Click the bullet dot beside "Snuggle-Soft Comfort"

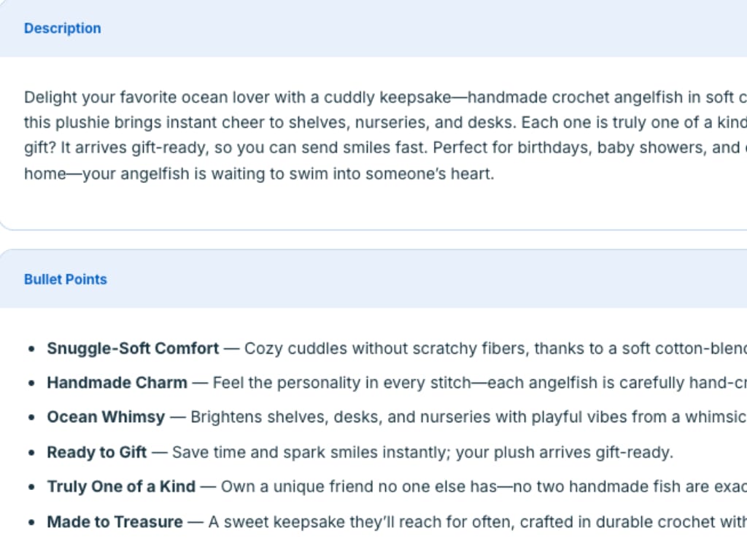(x=31, y=349)
